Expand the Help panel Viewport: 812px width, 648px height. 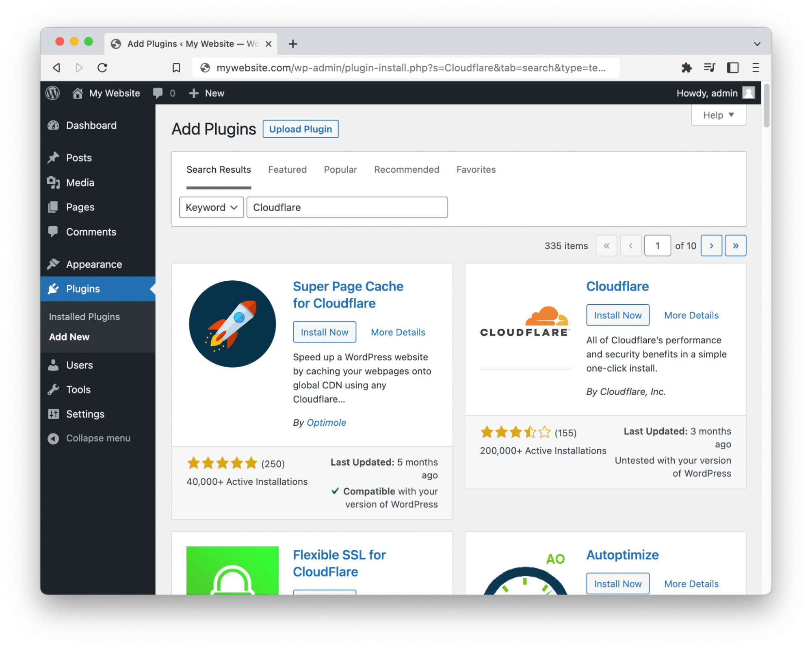pos(718,115)
